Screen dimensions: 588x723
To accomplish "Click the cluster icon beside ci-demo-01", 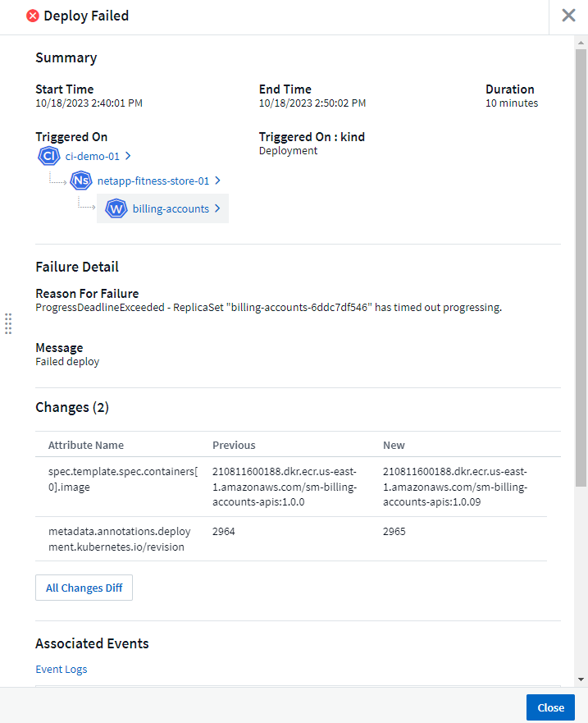I will [48, 156].
